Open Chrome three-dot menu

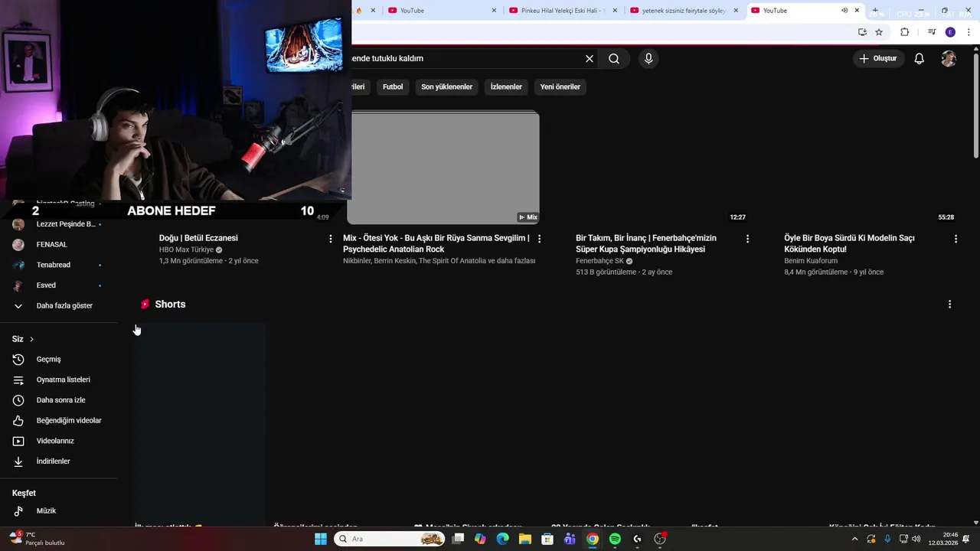(x=968, y=32)
